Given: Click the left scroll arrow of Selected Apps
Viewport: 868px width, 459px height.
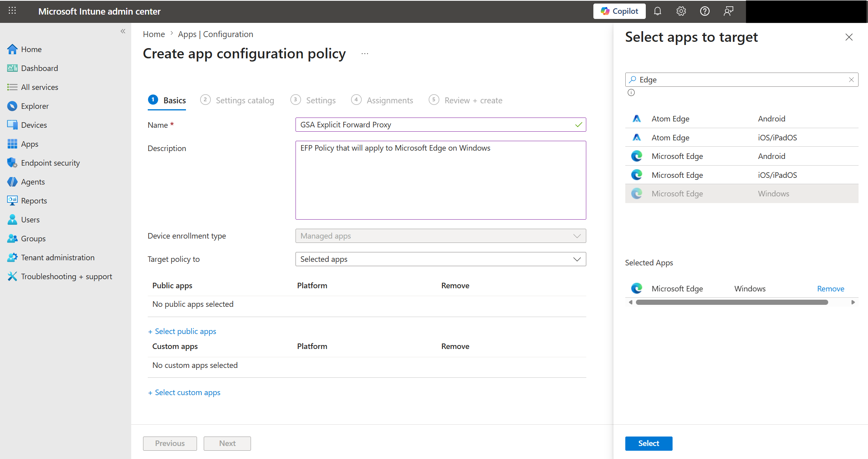Looking at the screenshot, I should (630, 302).
